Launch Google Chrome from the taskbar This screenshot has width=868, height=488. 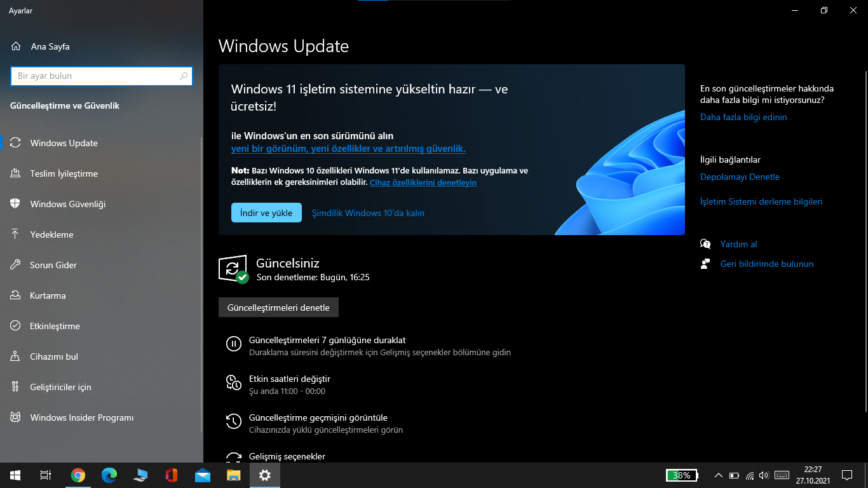[x=78, y=475]
